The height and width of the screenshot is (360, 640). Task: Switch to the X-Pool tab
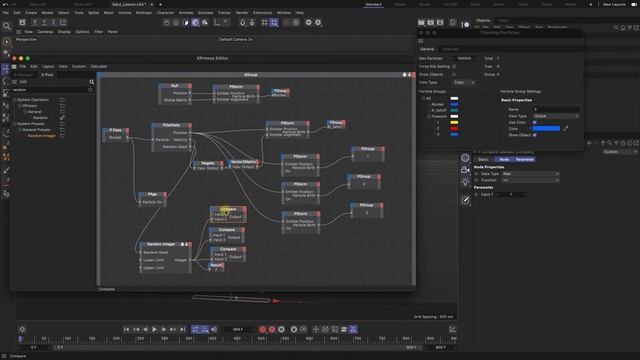pos(47,75)
